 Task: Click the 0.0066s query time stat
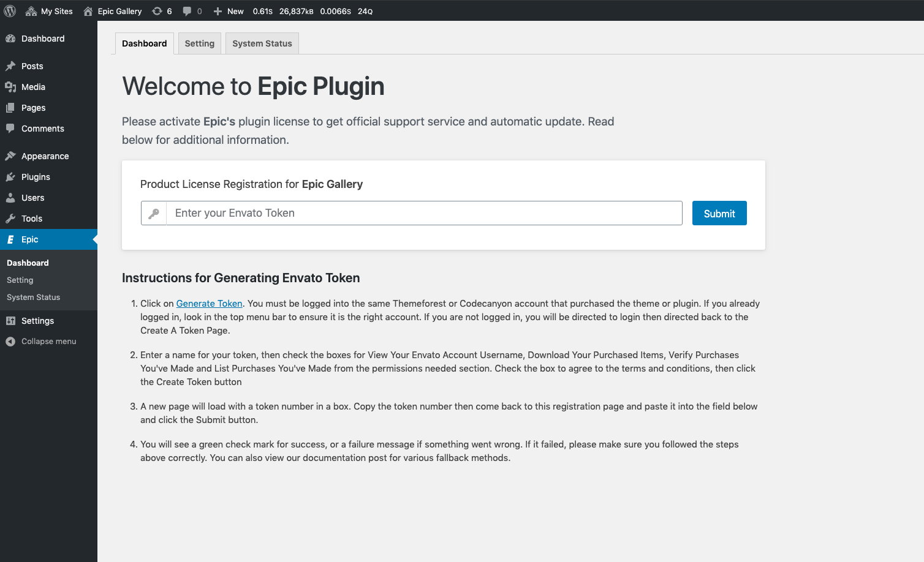pyautogui.click(x=336, y=11)
